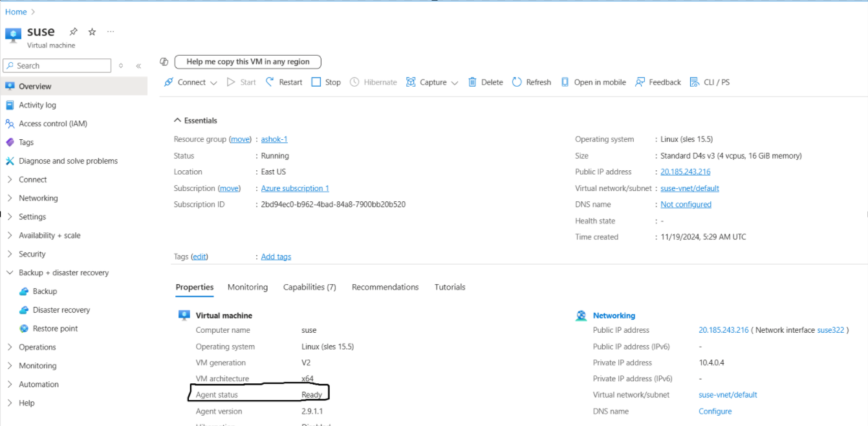
Task: Click the subscription ID 2bd94ec0-b962-4bad-84a8-7900bb20b520
Action: click(333, 205)
